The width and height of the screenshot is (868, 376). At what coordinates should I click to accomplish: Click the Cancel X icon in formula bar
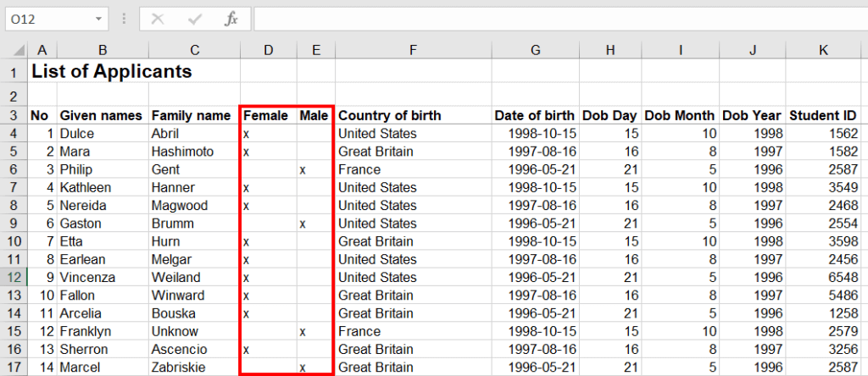[157, 19]
